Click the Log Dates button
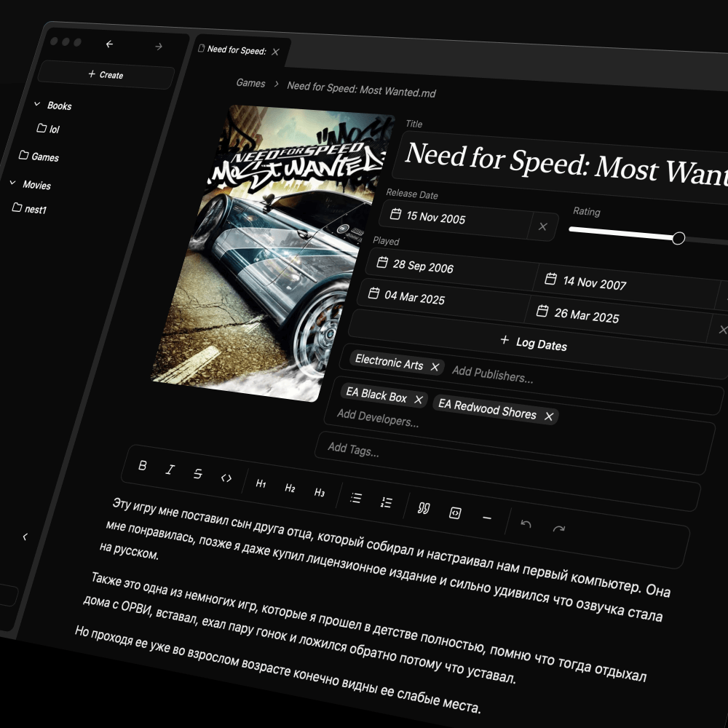Screen dimensions: 728x728 point(534,344)
